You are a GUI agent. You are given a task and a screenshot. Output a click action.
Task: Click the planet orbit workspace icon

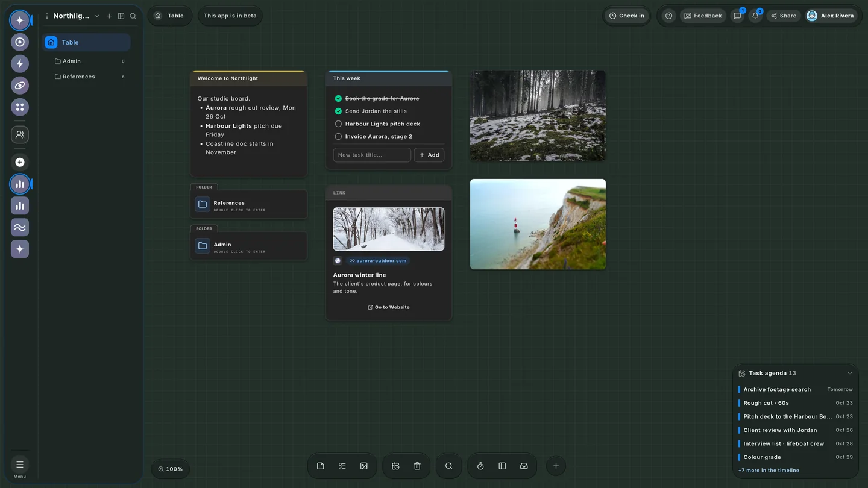click(x=20, y=86)
